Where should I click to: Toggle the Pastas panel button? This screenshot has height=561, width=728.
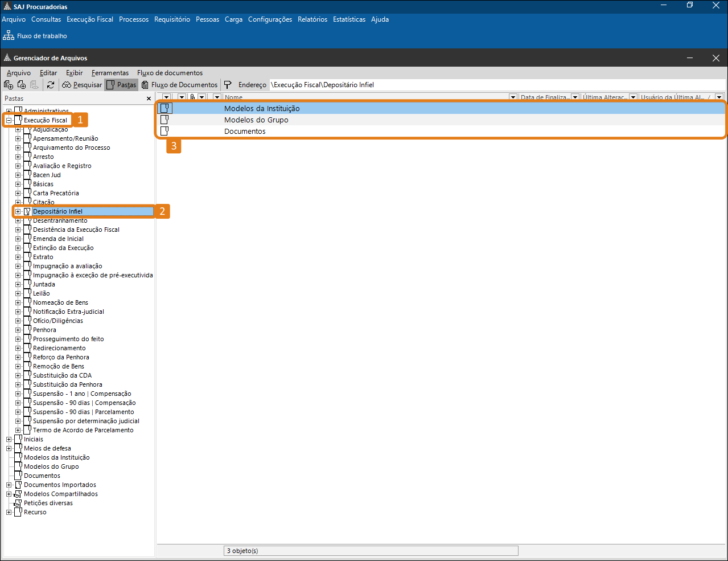pos(121,85)
